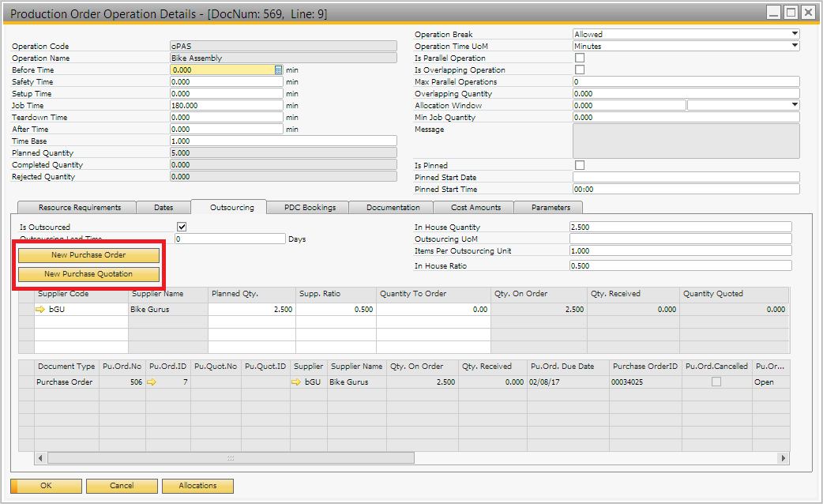Enable the Is Parallel Operation checkbox
823x504 pixels.
point(580,58)
